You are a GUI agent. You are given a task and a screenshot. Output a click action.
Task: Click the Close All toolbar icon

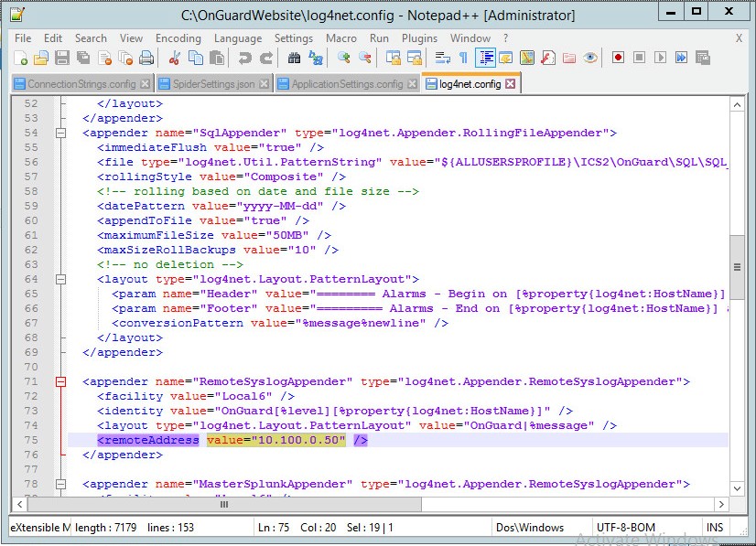(125, 58)
